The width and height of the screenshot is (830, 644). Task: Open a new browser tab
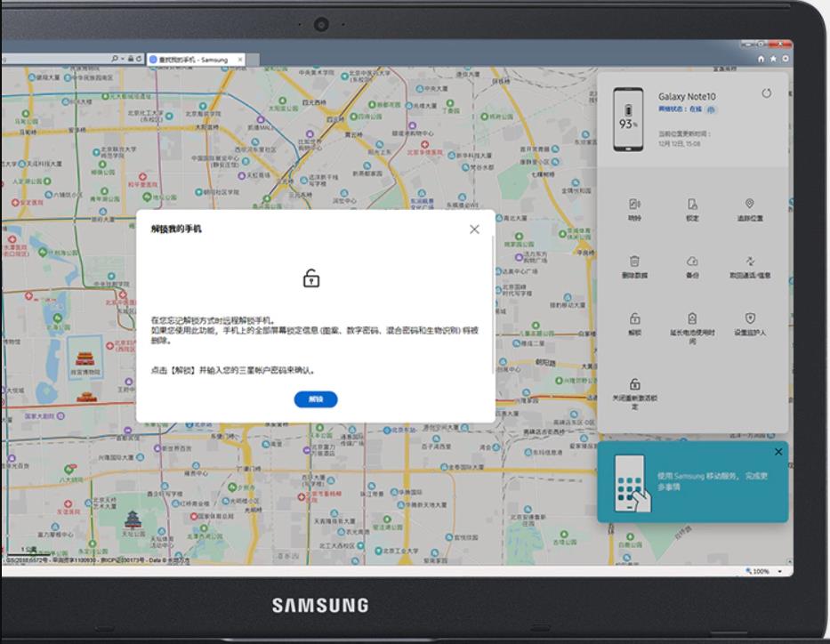coord(253,60)
